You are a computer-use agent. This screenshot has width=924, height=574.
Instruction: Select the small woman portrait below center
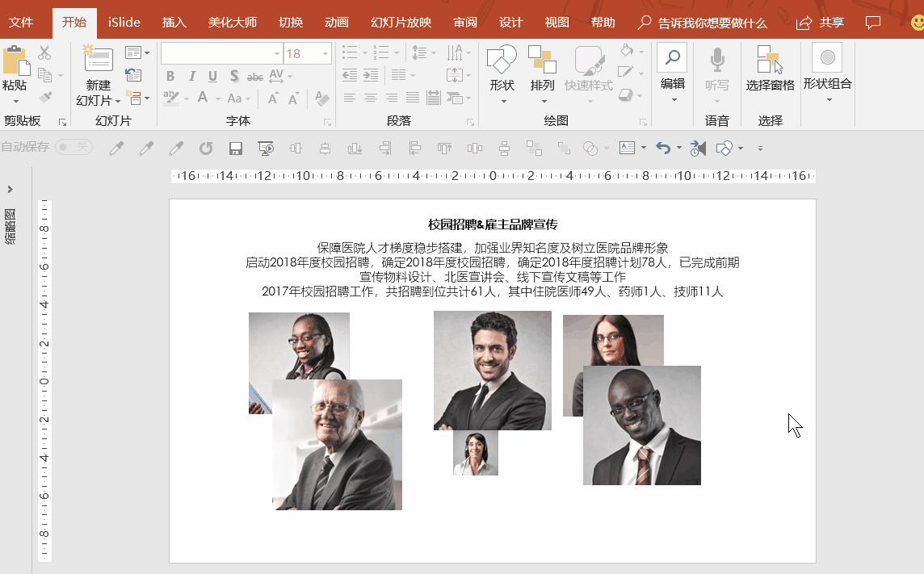(x=476, y=453)
